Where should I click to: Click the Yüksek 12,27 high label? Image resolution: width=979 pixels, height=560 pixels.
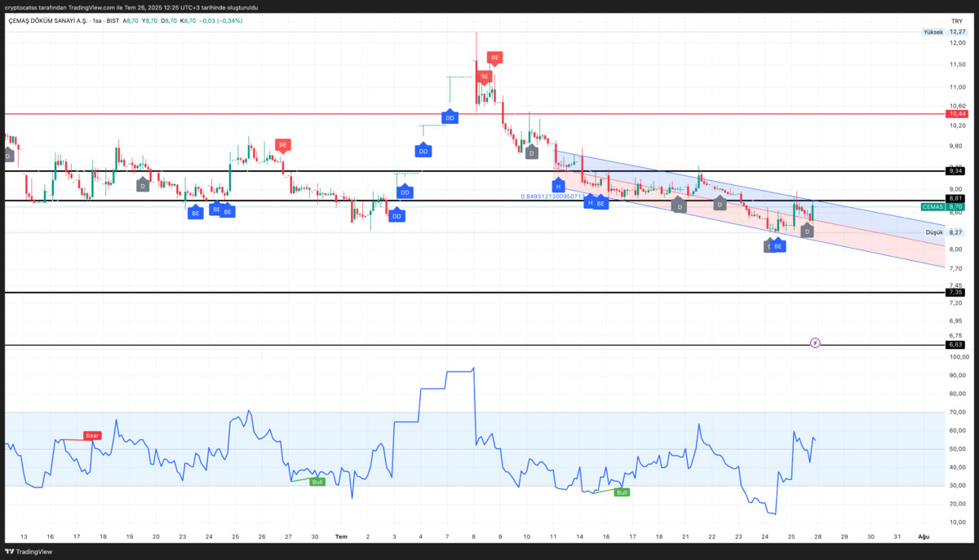(x=944, y=32)
